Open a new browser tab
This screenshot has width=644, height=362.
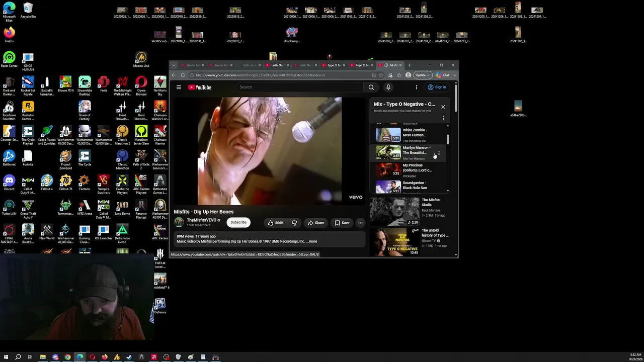[410, 65]
